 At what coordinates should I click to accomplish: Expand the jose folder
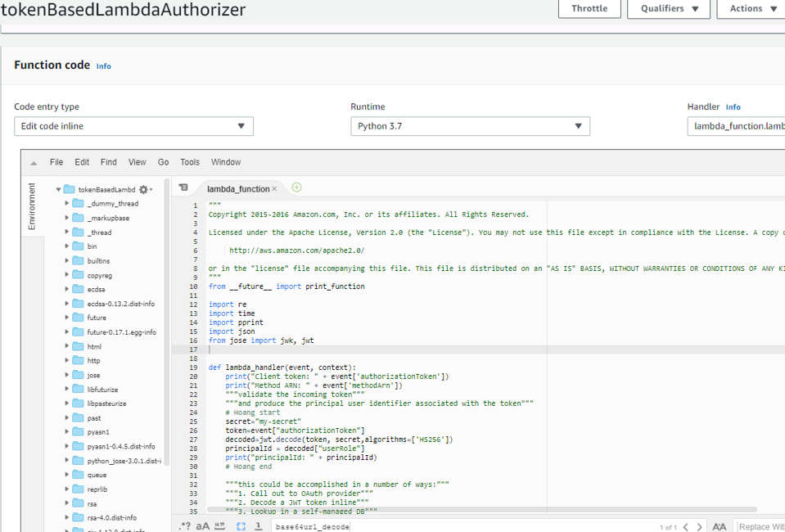click(x=66, y=375)
